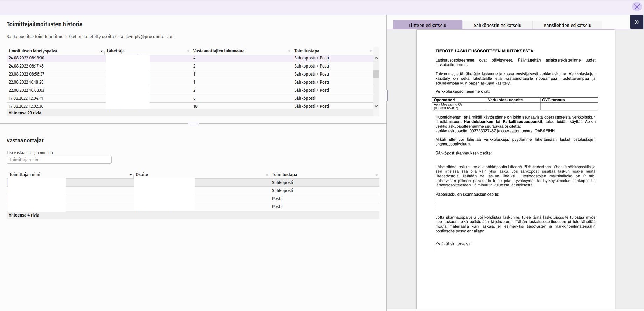
Task: Switch to Liitteen esikatselu tab
Action: tap(427, 25)
